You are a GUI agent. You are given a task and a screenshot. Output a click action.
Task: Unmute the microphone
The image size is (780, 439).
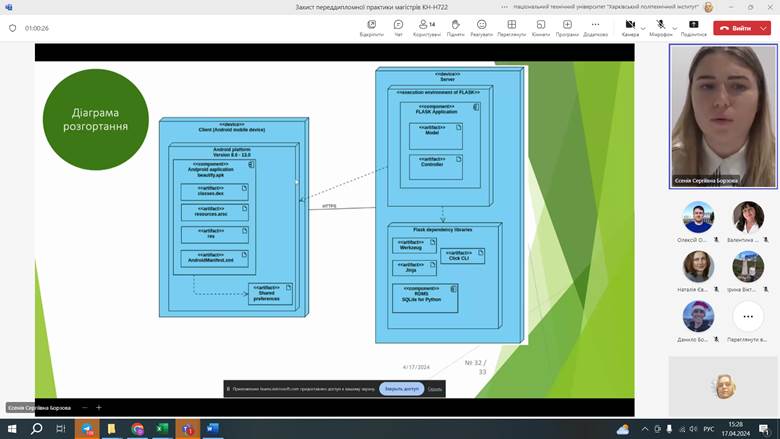660,25
